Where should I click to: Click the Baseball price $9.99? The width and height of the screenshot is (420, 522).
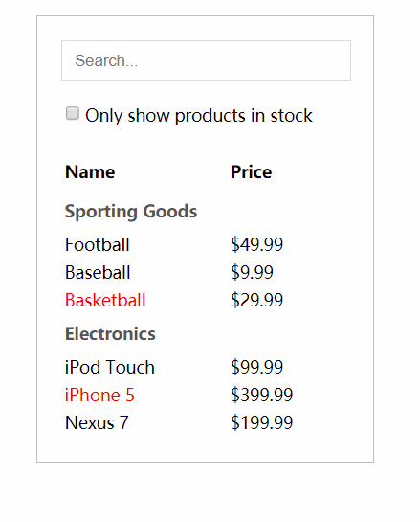[x=252, y=272]
